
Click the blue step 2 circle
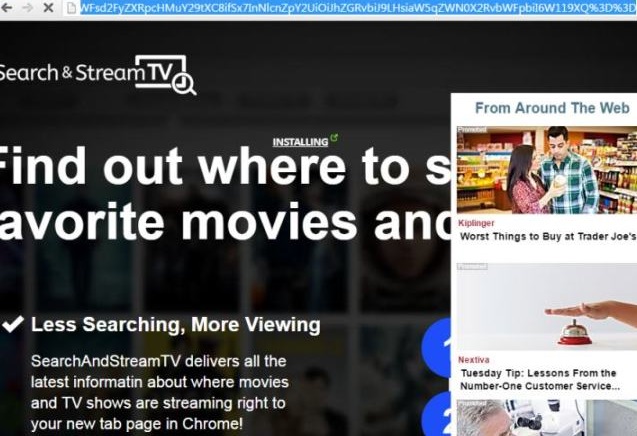point(436,414)
